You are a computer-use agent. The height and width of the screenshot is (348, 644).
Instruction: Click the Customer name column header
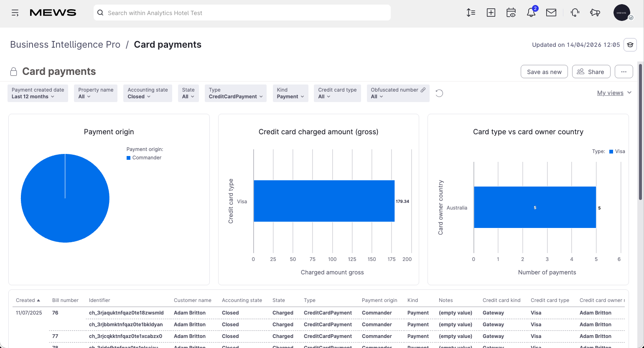pyautogui.click(x=193, y=300)
